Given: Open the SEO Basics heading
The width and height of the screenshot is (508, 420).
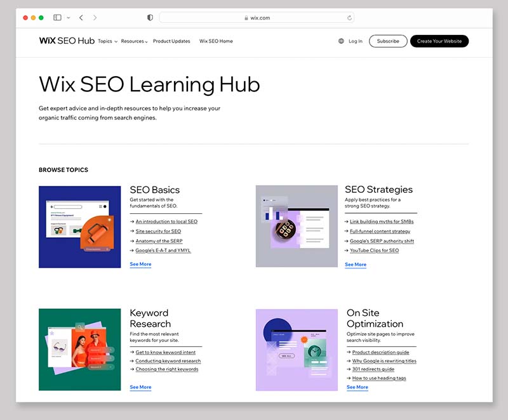Looking at the screenshot, I should [155, 190].
